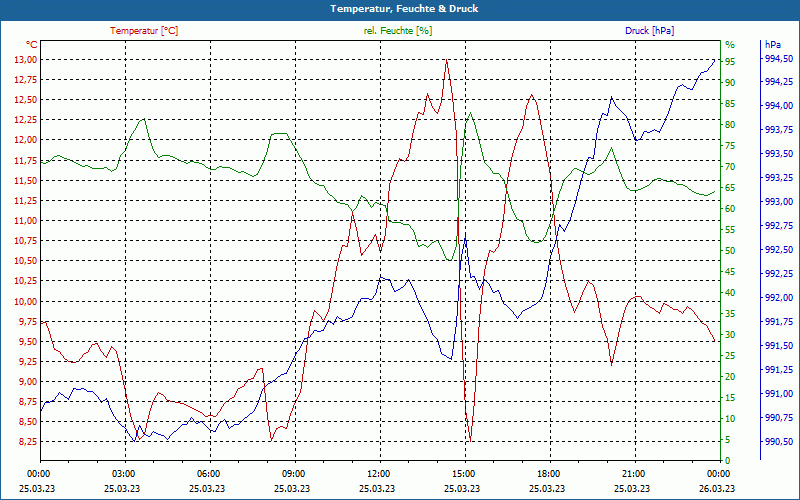Click the '15:00' time axis label

pyautogui.click(x=463, y=473)
